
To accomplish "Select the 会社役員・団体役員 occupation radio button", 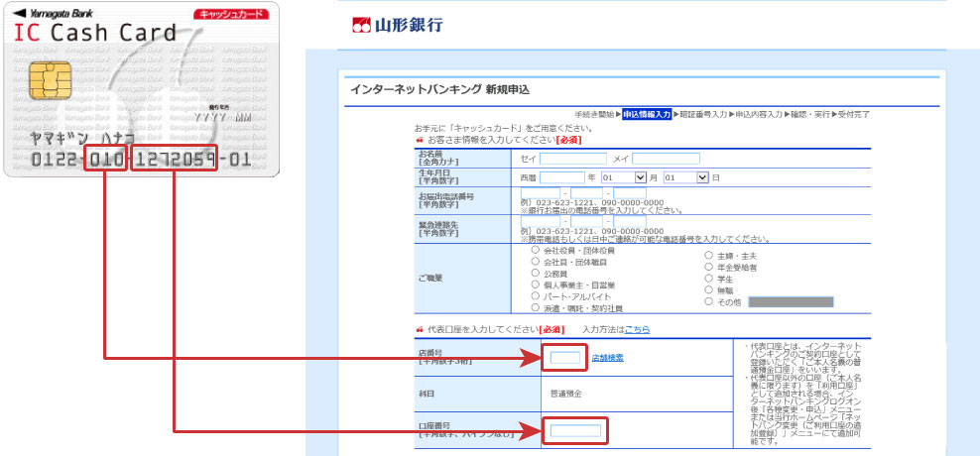I will click(x=537, y=250).
